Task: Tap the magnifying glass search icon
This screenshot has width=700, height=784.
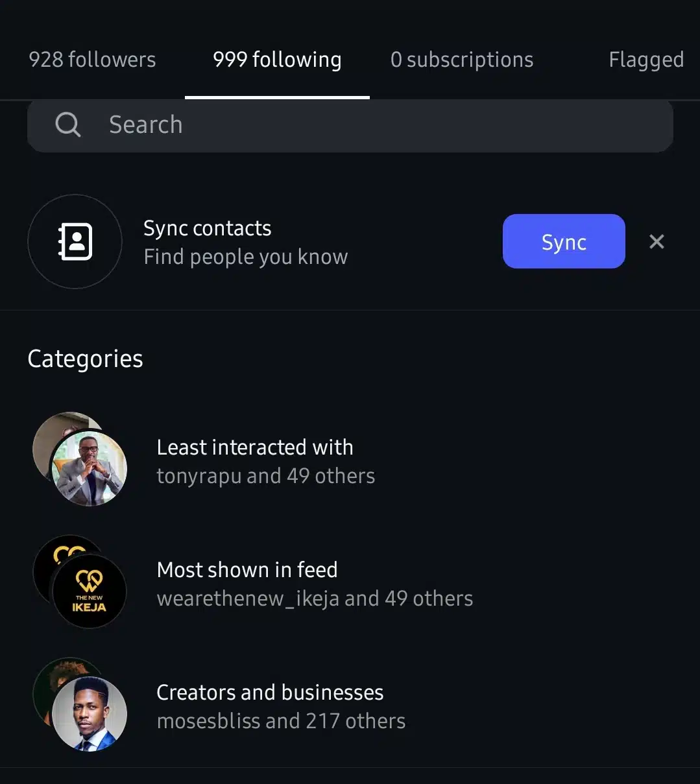Action: point(68,125)
